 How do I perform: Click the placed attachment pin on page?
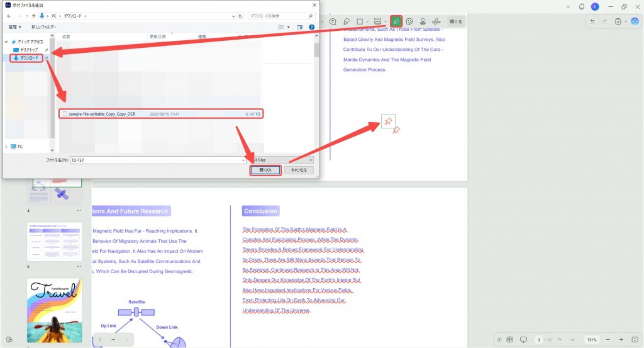pos(388,121)
